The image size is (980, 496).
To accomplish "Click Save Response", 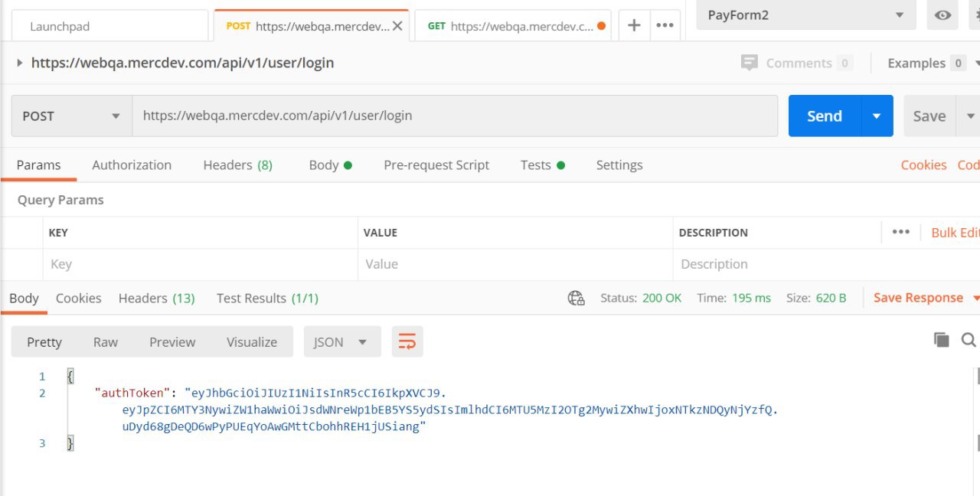I will point(918,298).
